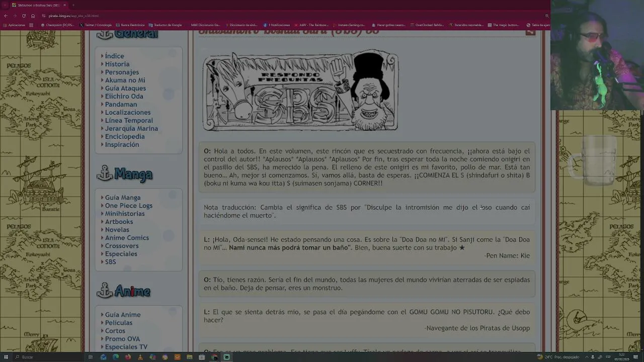The image size is (644, 362).
Task: Open the Especiales TV link
Action: pos(126,347)
